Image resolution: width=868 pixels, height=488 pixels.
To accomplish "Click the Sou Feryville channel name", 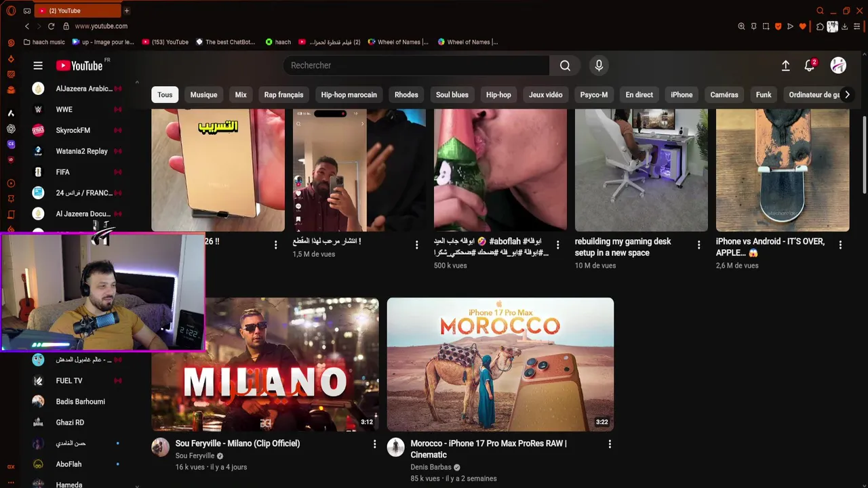I will coord(195,456).
